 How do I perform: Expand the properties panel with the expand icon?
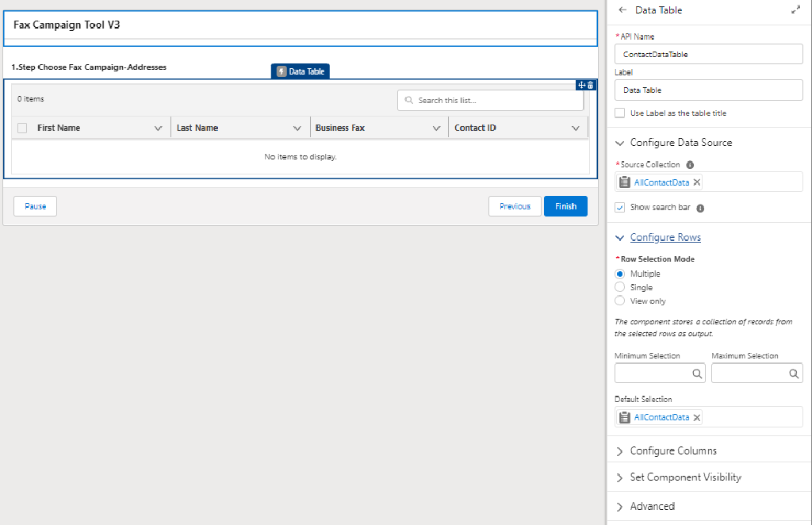795,10
